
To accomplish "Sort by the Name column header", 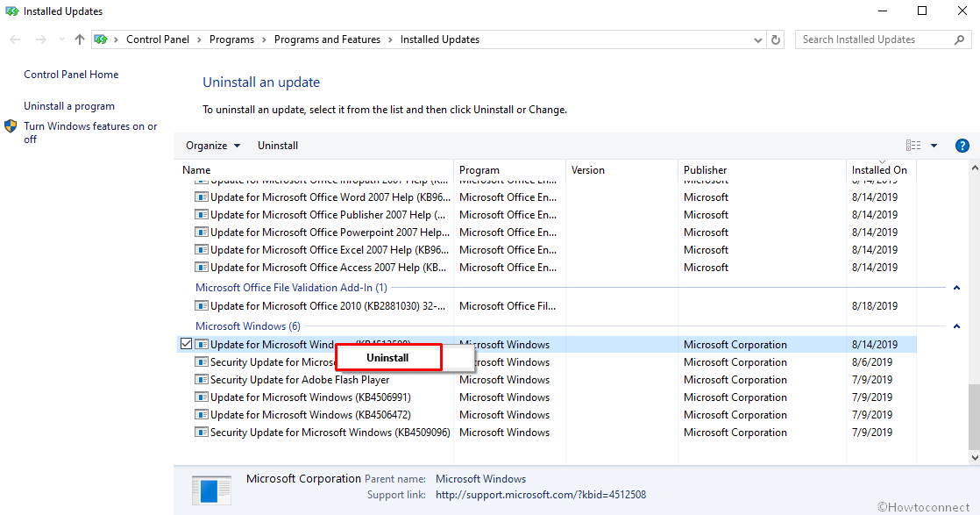I will [x=314, y=170].
